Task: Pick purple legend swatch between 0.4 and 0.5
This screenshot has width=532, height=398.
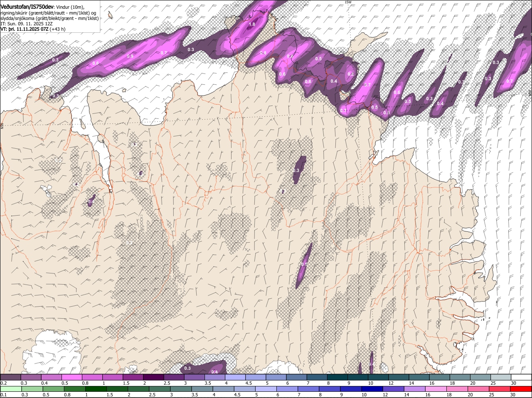Action: [52, 377]
